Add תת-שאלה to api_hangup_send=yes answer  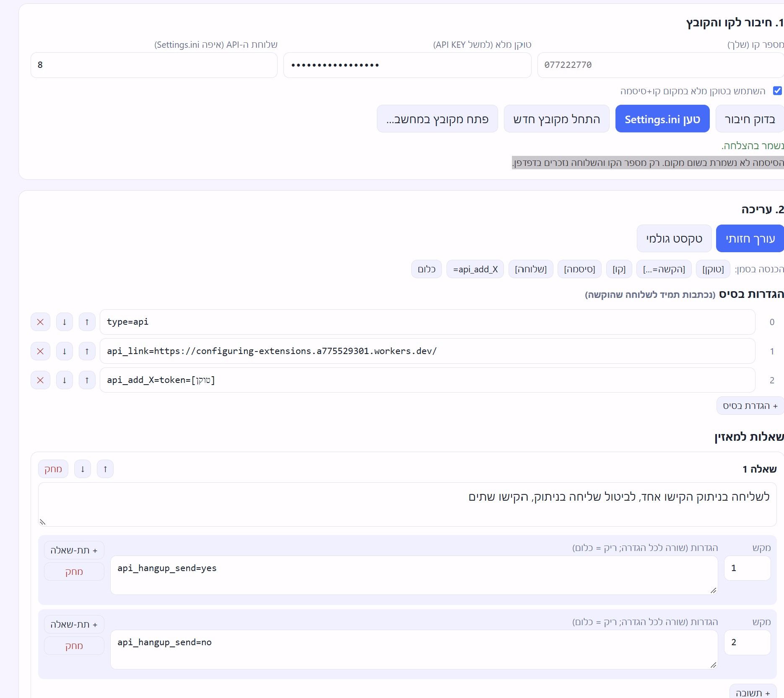(x=74, y=550)
